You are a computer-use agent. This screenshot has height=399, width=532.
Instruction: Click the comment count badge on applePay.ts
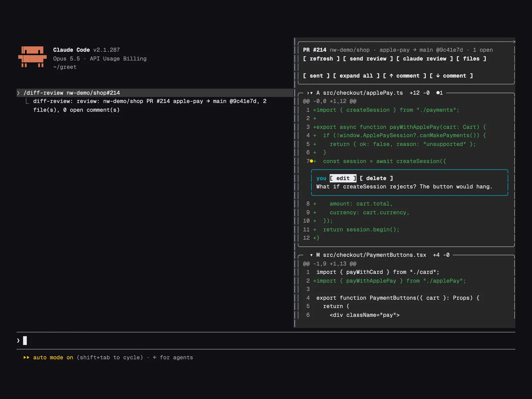pos(439,93)
